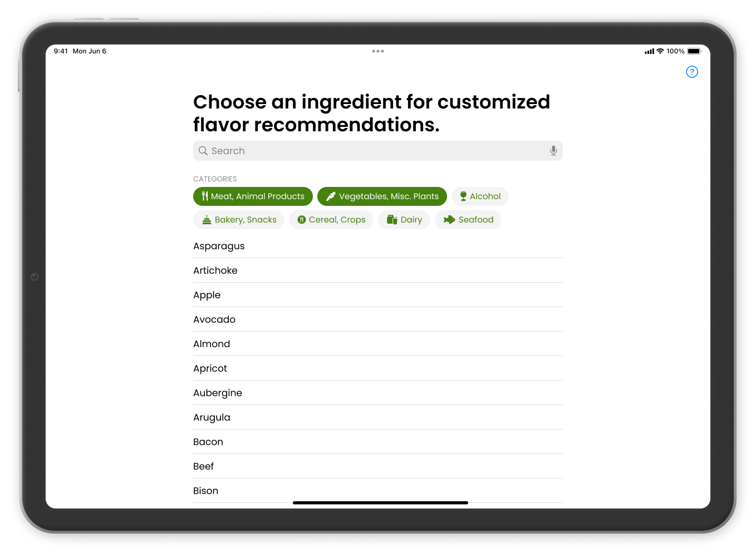Select the Almond ingredient row
The image size is (756, 553).
(x=212, y=344)
